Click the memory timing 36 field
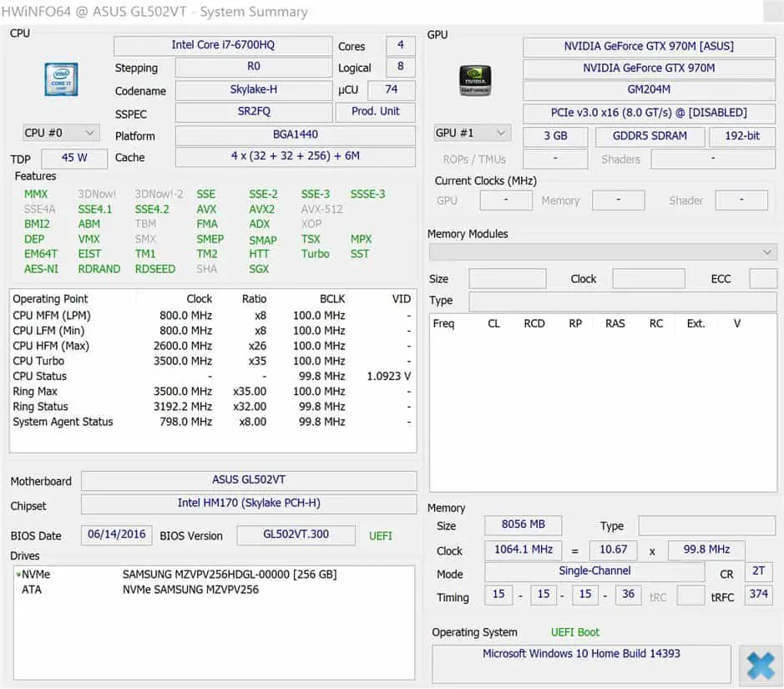784x689 pixels. click(x=628, y=595)
